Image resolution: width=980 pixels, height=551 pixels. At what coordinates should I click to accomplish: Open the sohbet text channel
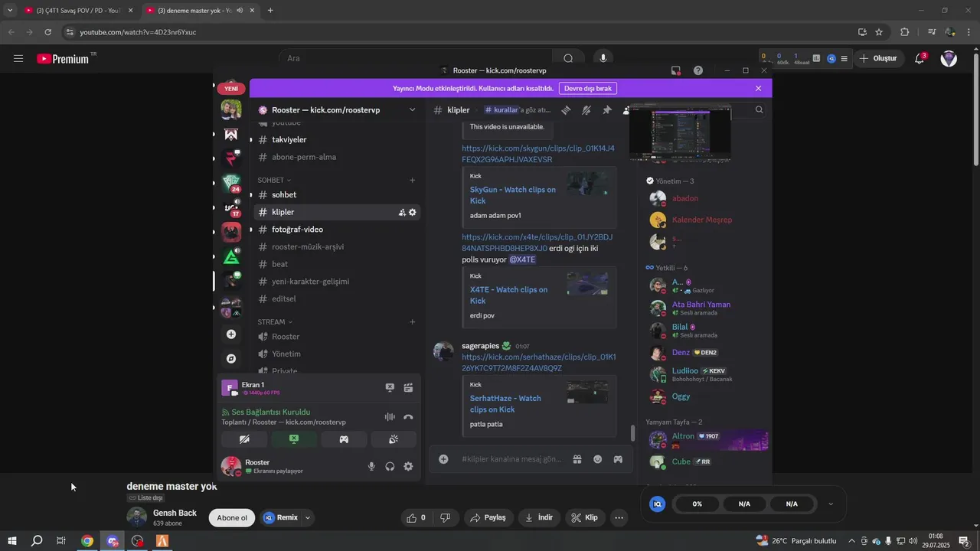pos(335,194)
